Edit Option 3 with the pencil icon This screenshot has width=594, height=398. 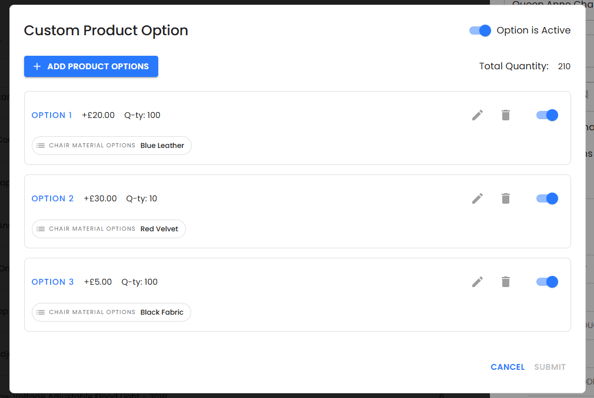coord(477,282)
